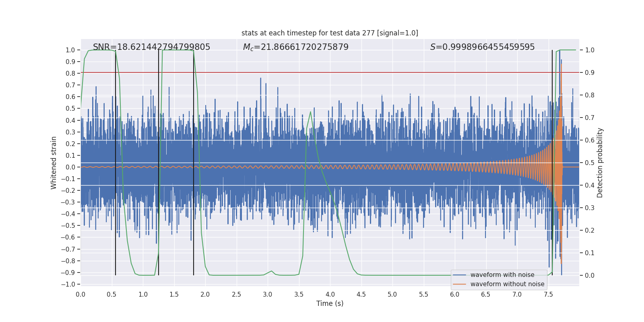
Task: Select the 0.9 tick on the Detection probability axis
Action: click(590, 72)
